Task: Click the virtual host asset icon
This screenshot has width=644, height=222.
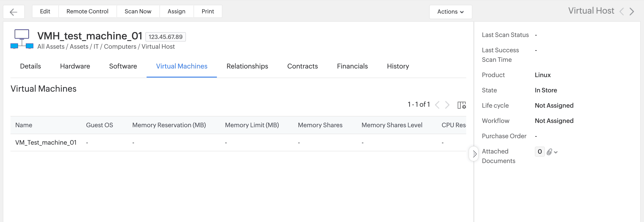Action: [22, 39]
